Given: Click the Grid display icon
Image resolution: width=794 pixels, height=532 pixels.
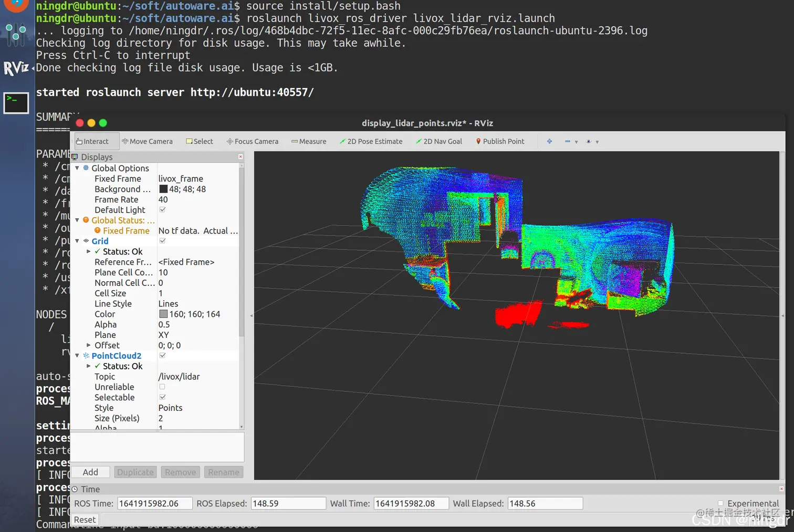Looking at the screenshot, I should point(86,241).
